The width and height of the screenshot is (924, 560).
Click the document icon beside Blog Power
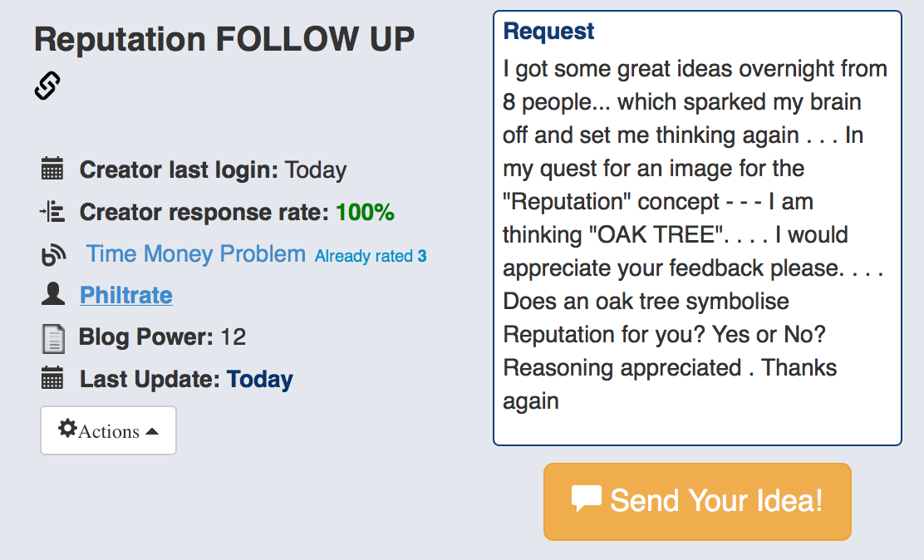pyautogui.click(x=52, y=338)
